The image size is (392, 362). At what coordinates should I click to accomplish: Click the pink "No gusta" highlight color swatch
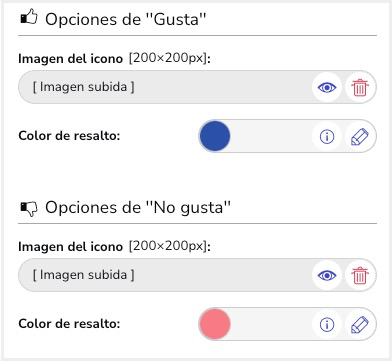pos(215,324)
